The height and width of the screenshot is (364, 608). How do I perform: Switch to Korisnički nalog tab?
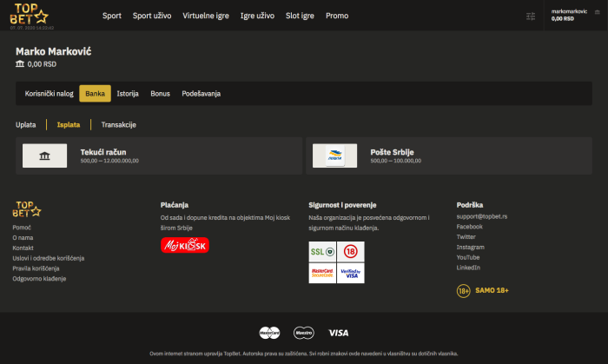(x=50, y=94)
